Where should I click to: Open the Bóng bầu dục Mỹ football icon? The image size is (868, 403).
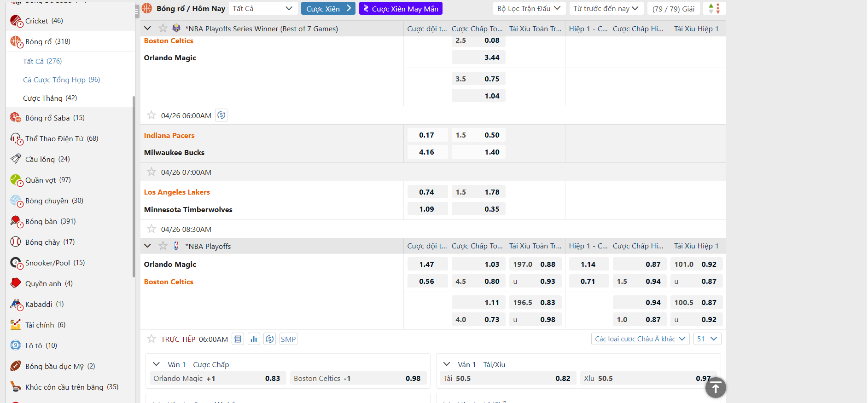[x=16, y=366]
